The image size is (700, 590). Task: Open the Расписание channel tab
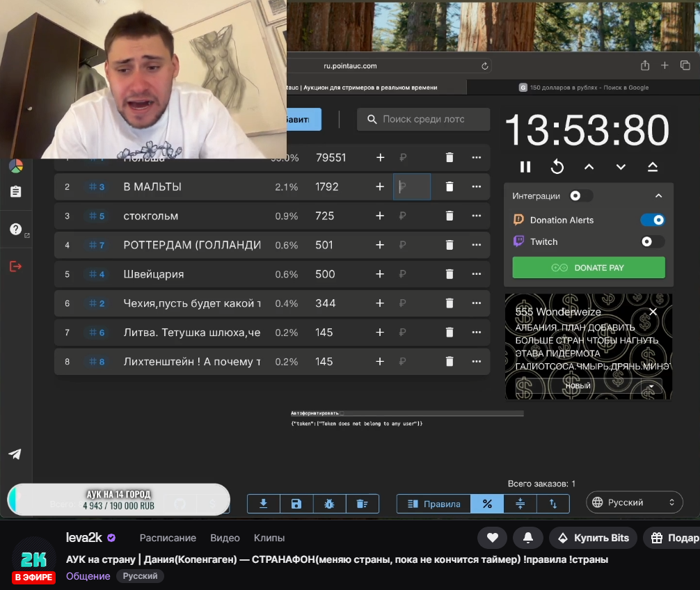click(168, 539)
